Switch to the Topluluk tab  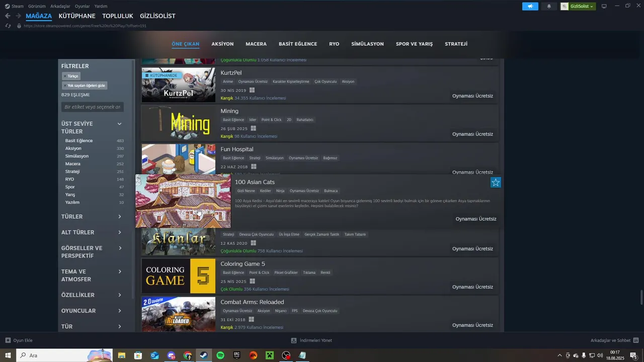coord(118,16)
